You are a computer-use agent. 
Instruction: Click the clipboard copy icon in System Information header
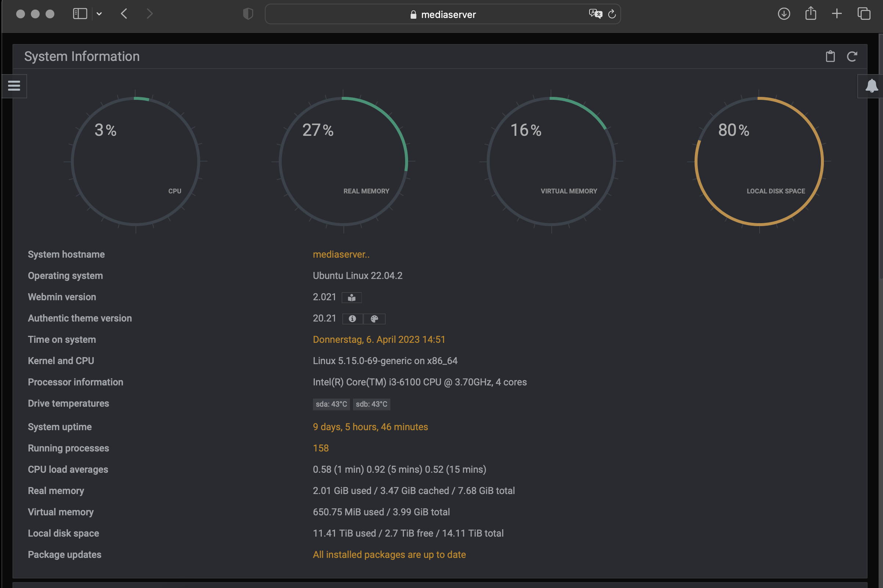pyautogui.click(x=830, y=57)
